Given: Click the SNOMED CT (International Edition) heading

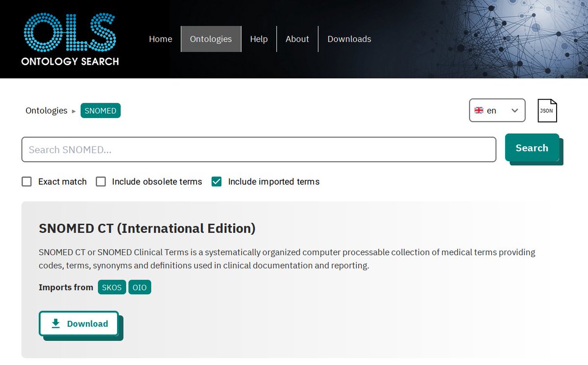Looking at the screenshot, I should 147,228.
